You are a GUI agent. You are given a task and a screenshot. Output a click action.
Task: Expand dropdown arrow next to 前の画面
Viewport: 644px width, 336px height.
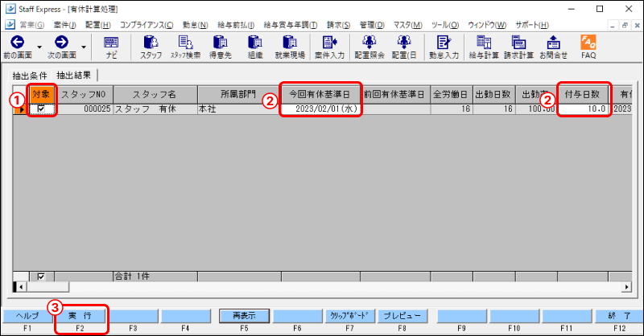[x=39, y=47]
